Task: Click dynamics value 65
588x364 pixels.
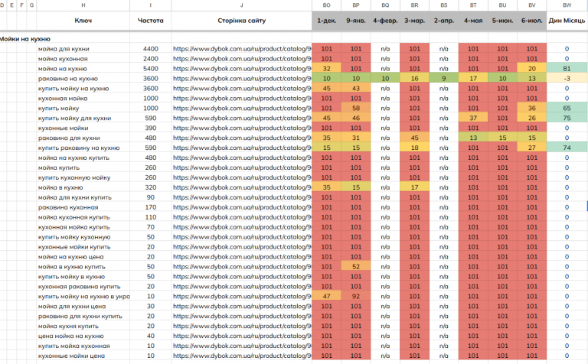Action: pyautogui.click(x=567, y=109)
